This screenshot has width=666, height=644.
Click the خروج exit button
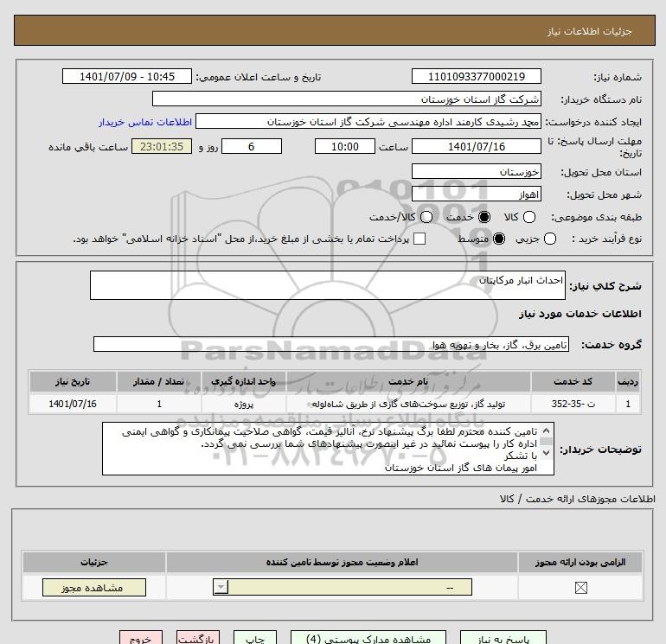tap(141, 638)
